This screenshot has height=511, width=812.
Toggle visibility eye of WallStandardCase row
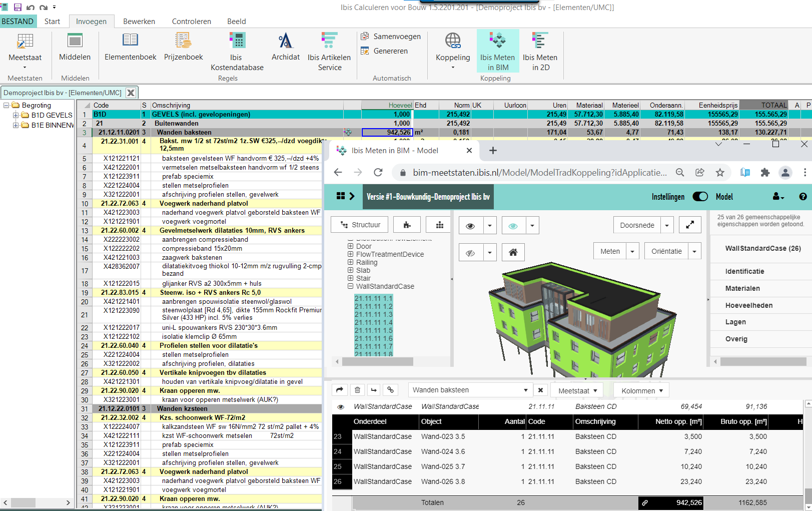point(341,407)
